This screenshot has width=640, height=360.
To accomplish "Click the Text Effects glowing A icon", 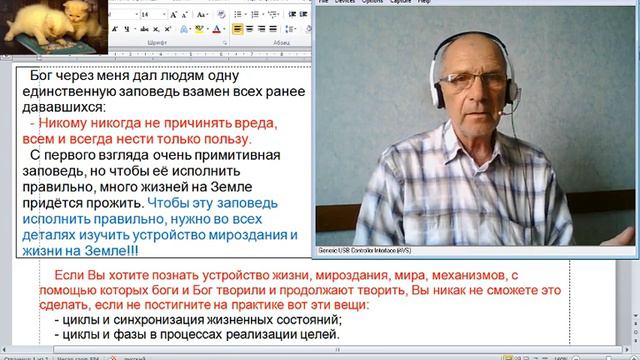I will pos(184,29).
